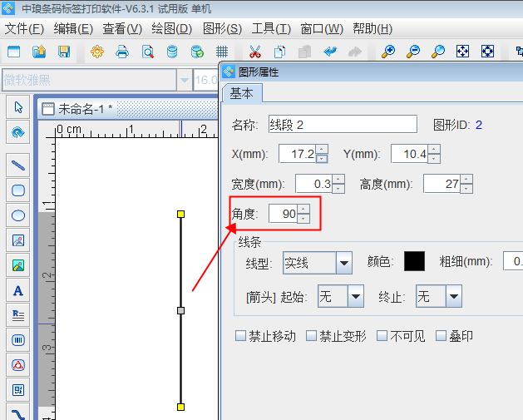Select the barcode drawing tool
This screenshot has height=420, width=523.
[18, 339]
